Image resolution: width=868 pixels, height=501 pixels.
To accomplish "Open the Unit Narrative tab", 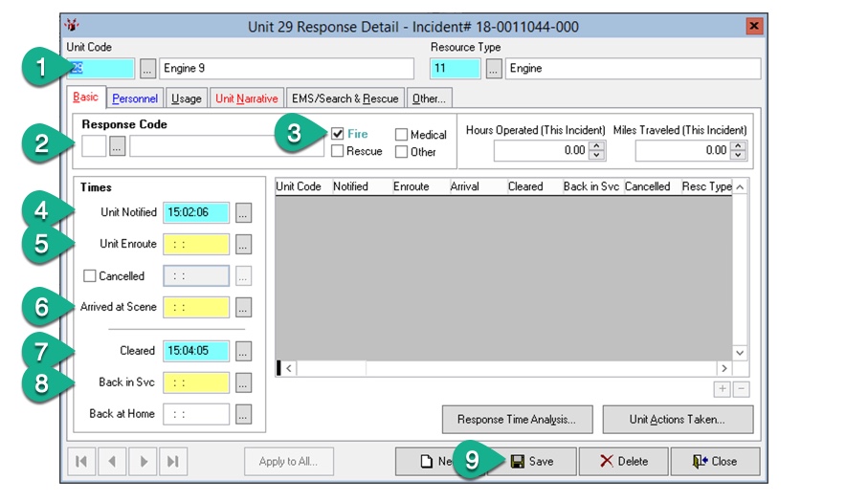I will point(246,98).
